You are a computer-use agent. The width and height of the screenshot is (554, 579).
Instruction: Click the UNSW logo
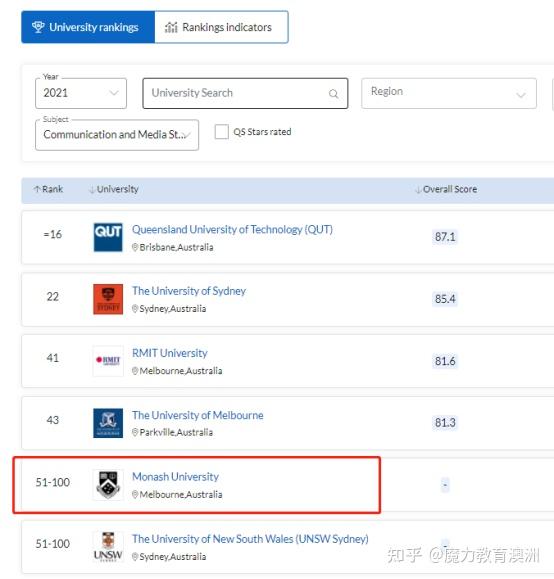[x=108, y=547]
